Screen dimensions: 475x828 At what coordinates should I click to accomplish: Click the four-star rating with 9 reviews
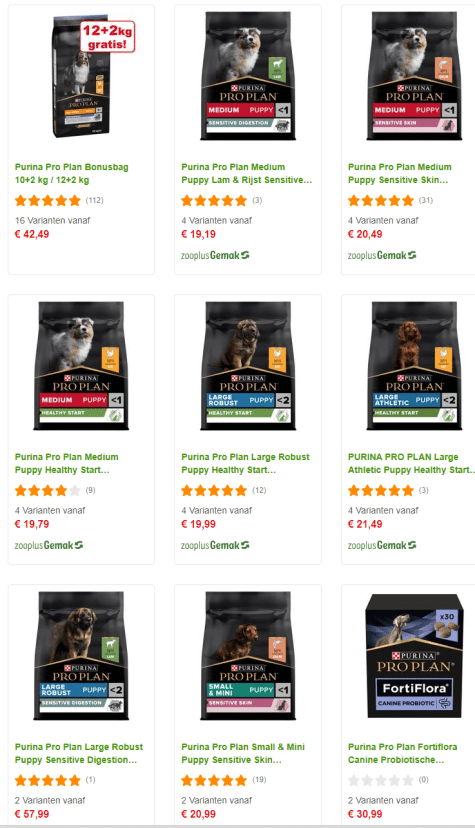click(55, 491)
